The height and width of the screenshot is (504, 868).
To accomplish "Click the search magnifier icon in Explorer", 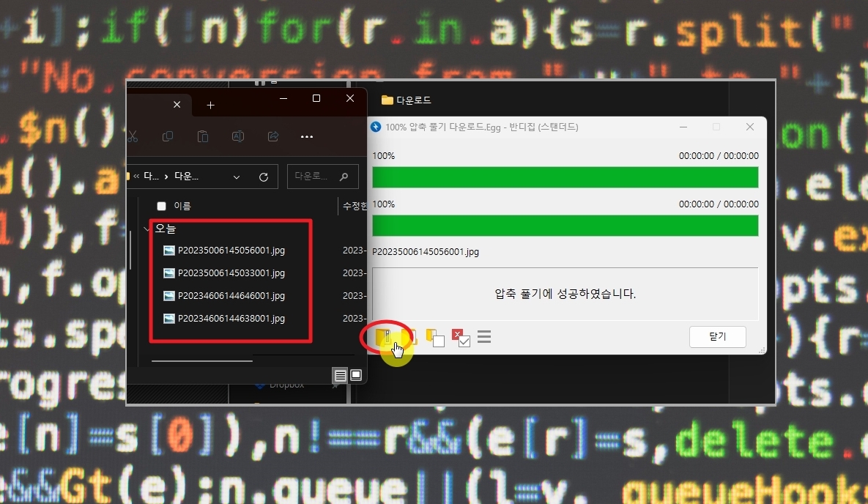I will 344,177.
